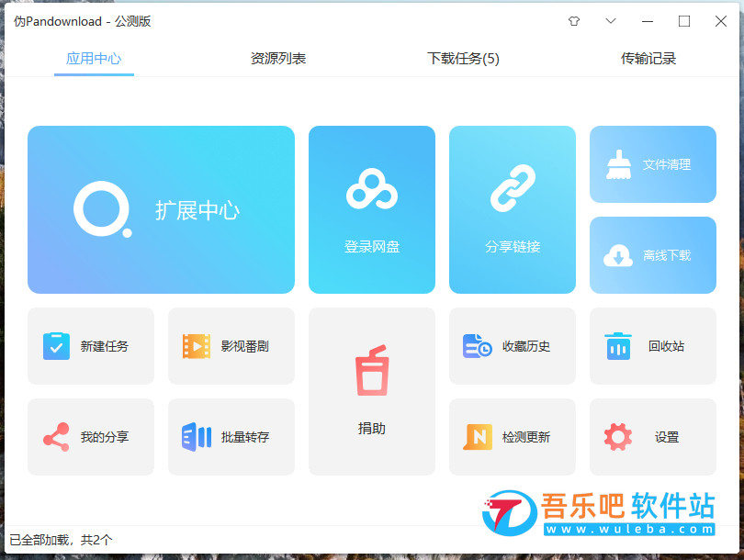
Task: Click the clipboard check icon for 新建任务
Action: (56, 346)
